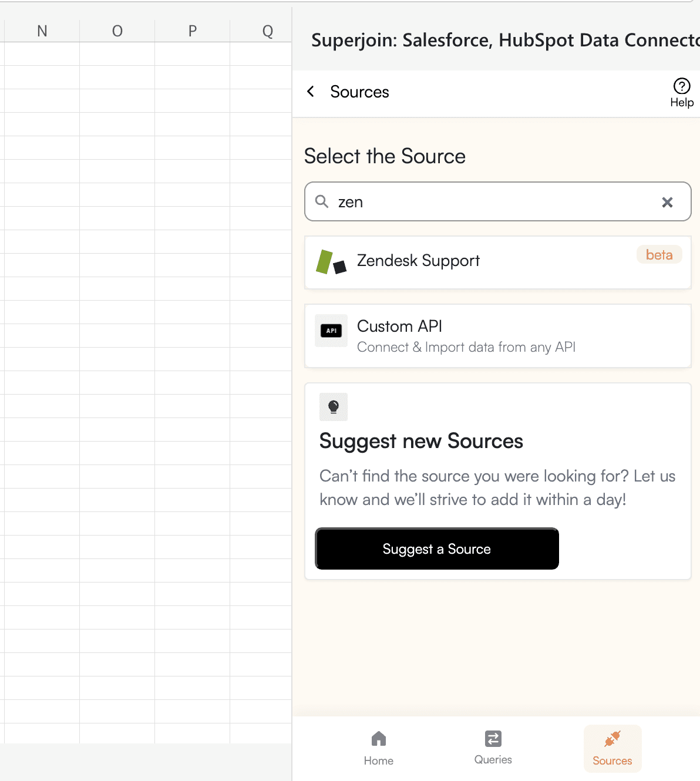Click the lightbulb suggestion icon
The width and height of the screenshot is (700, 781).
coord(334,406)
